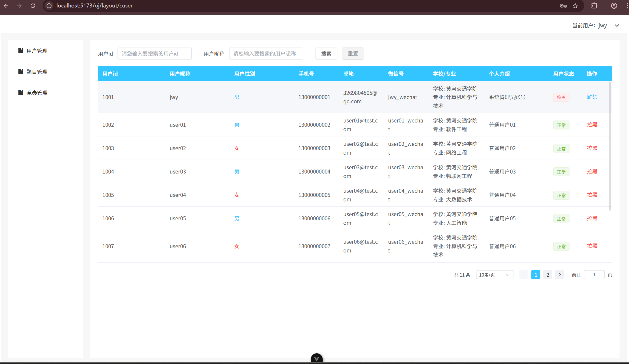Click 拉黑 link for user03 row
The width and height of the screenshot is (629, 364).
592,171
